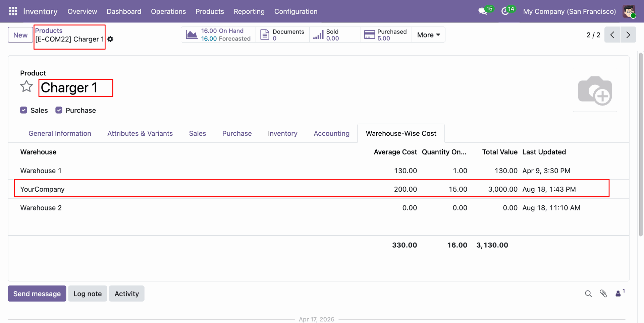Viewport: 644px width, 323px height.
Task: Switch to the Inventory tab
Action: tap(282, 133)
